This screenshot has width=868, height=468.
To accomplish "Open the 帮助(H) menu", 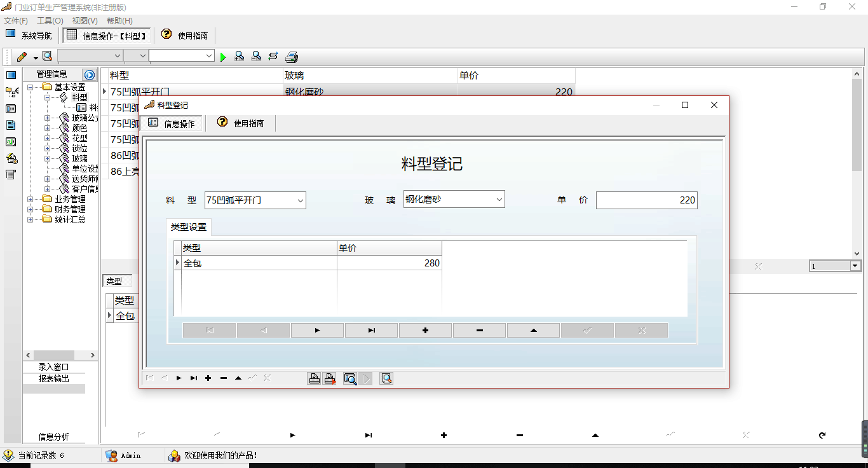I will (119, 21).
